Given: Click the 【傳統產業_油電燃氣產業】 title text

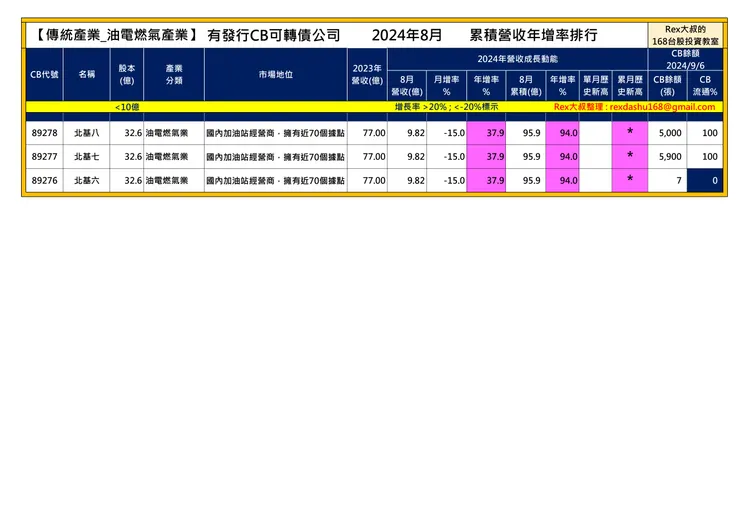Looking at the screenshot, I should click(117, 35).
